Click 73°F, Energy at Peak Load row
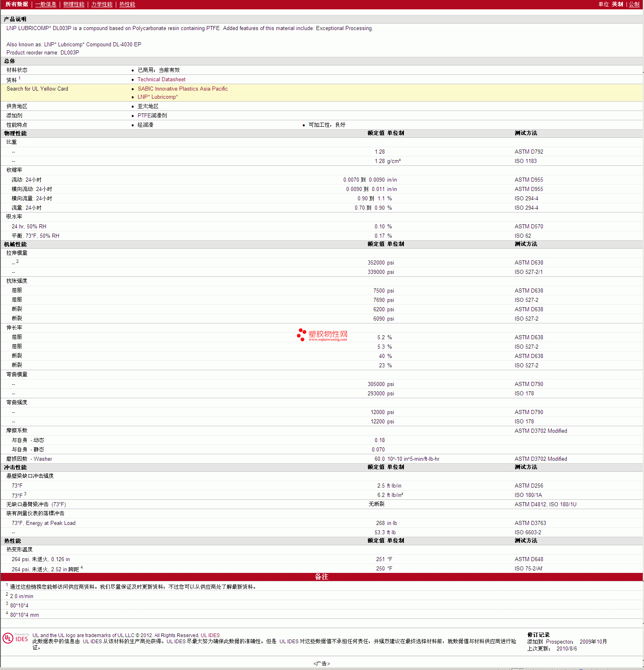 [43, 523]
